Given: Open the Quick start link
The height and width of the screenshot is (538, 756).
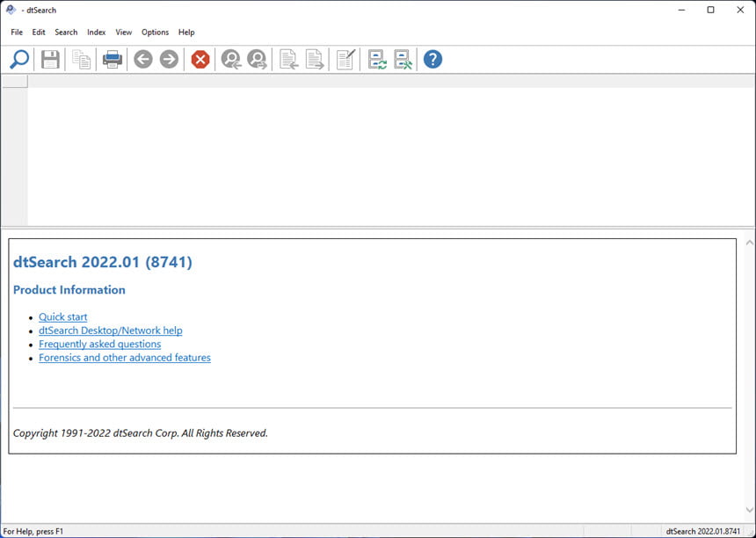Looking at the screenshot, I should (x=63, y=316).
